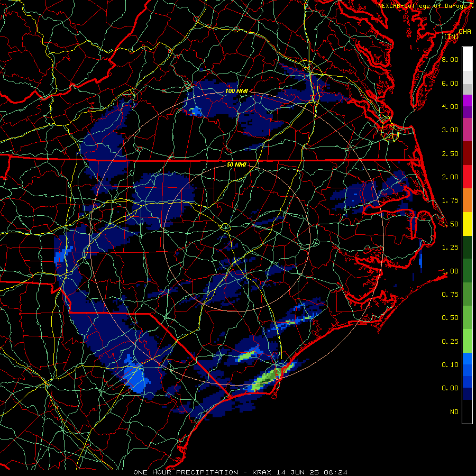Click the light green 0.25 legend swatch
476x476 pixels.
coord(467,341)
